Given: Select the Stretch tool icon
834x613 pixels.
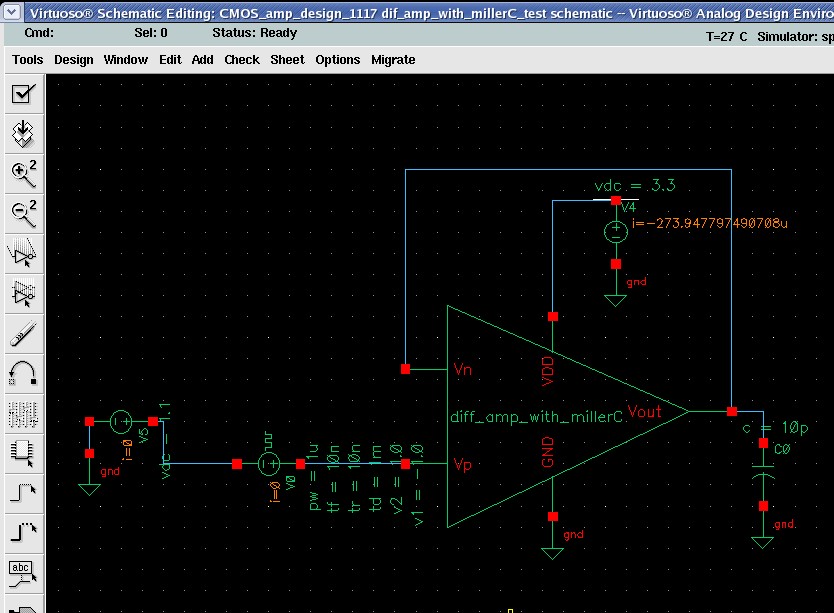Looking at the screenshot, I should point(23,252).
